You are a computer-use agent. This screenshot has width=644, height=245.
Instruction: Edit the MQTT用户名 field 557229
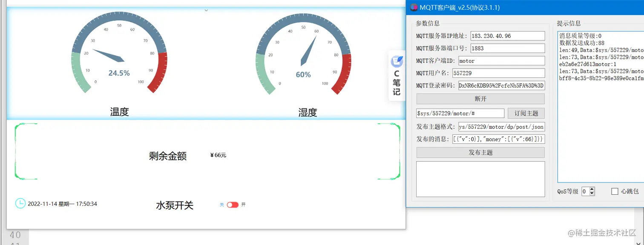[498, 73]
